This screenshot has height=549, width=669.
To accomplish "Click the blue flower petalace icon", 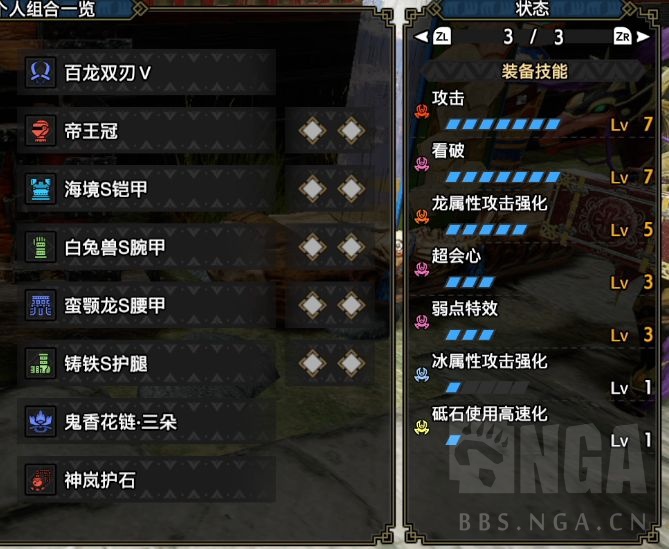I will coord(41,422).
